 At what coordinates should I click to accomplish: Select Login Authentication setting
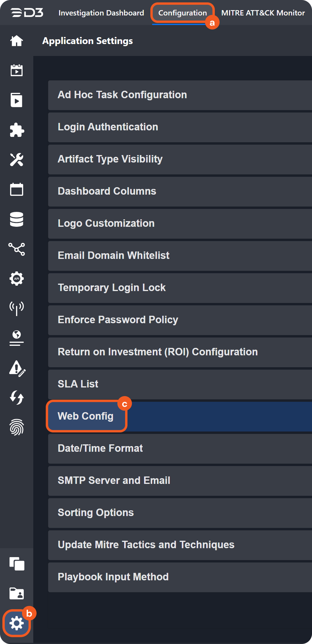point(108,127)
